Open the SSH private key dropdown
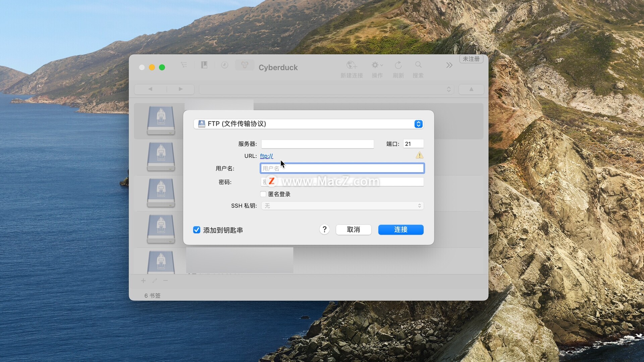644x362 pixels. [342, 206]
